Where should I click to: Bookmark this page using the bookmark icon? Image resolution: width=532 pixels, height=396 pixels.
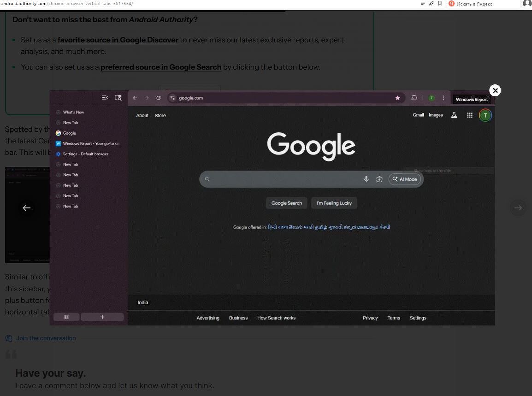(440, 4)
